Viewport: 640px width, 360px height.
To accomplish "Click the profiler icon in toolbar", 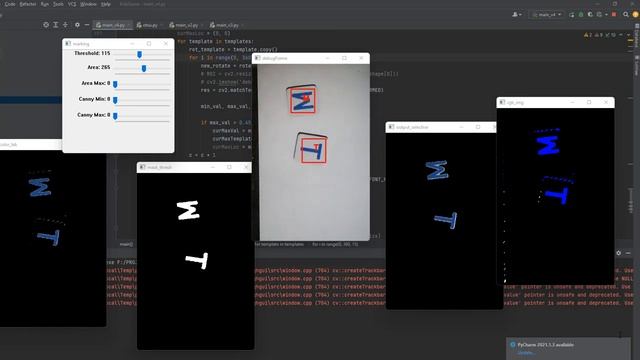I will pos(600,15).
